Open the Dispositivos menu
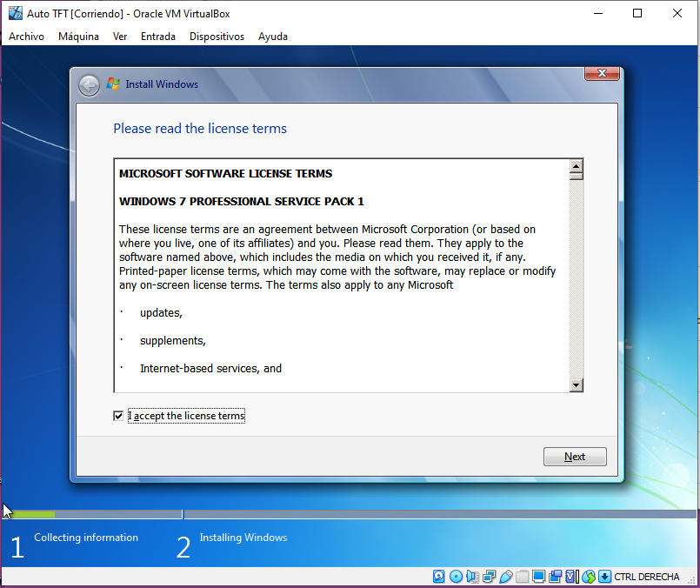The width and height of the screenshot is (700, 588). [x=217, y=37]
